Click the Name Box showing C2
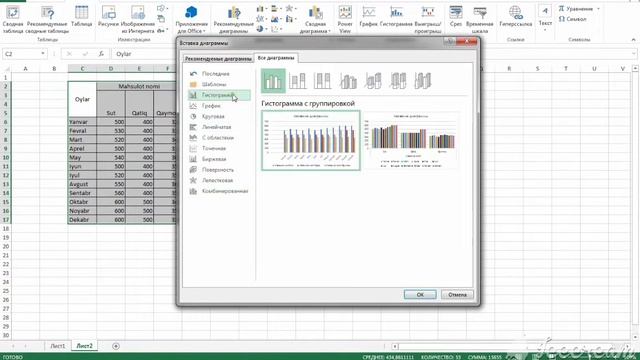 [21, 54]
